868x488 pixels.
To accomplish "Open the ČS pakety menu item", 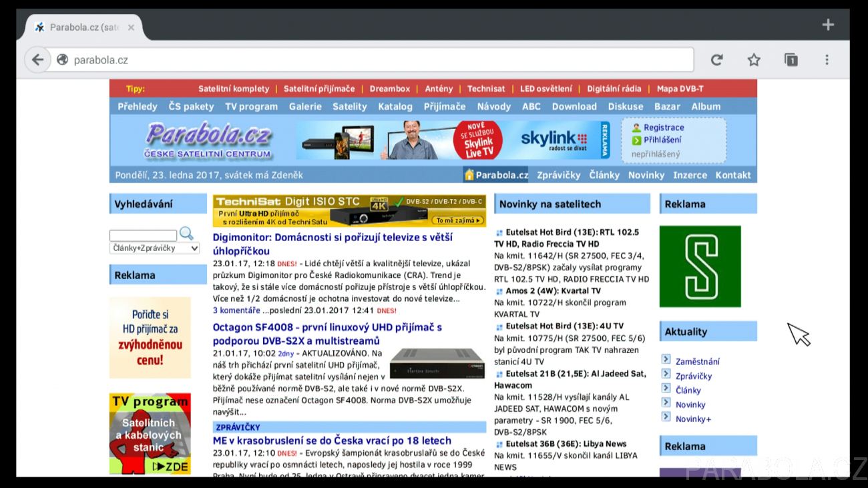I will coord(191,106).
